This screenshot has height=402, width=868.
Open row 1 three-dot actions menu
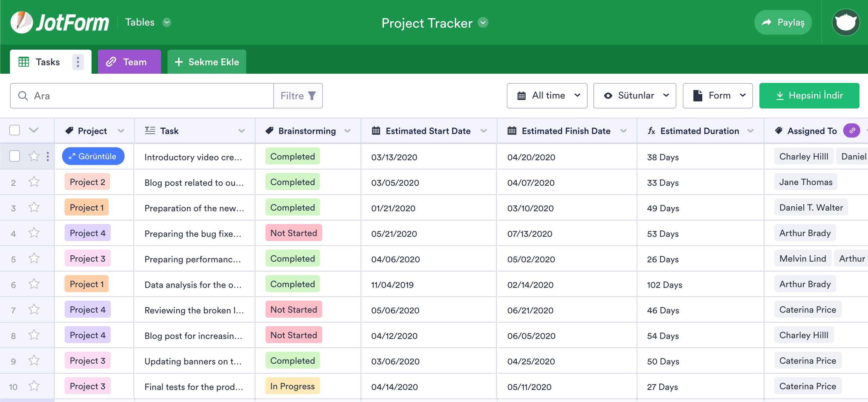48,156
